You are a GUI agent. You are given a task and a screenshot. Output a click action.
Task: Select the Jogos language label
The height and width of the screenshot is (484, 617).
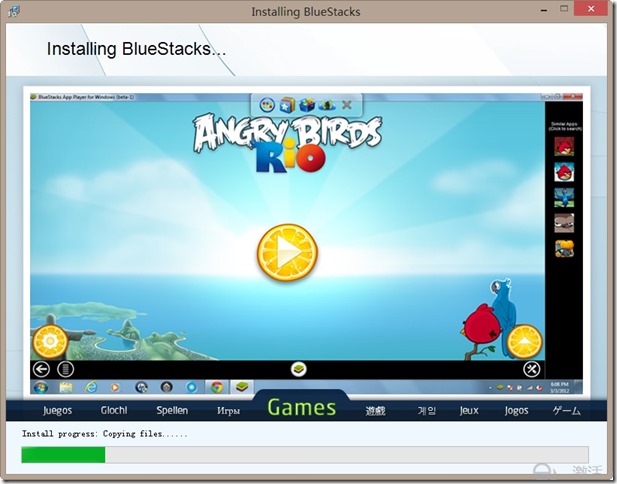pyautogui.click(x=516, y=410)
